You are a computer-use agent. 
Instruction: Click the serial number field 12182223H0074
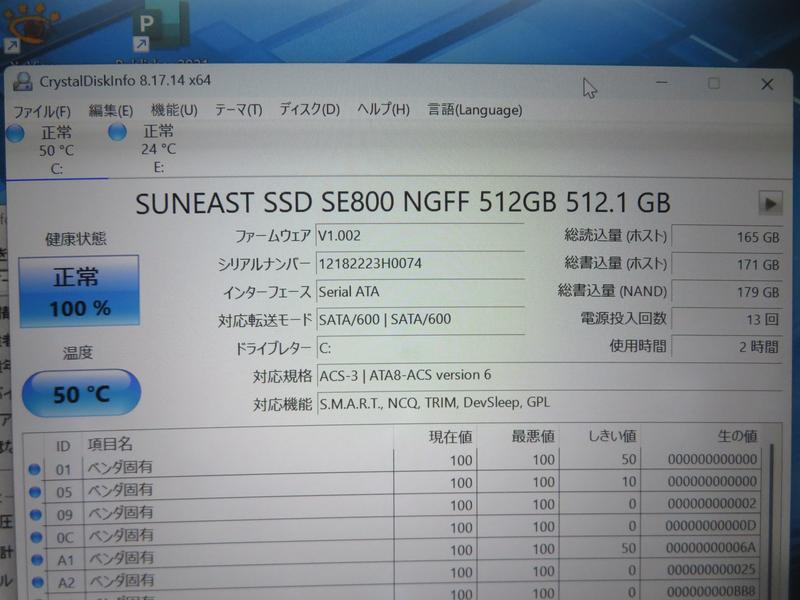(x=420, y=264)
